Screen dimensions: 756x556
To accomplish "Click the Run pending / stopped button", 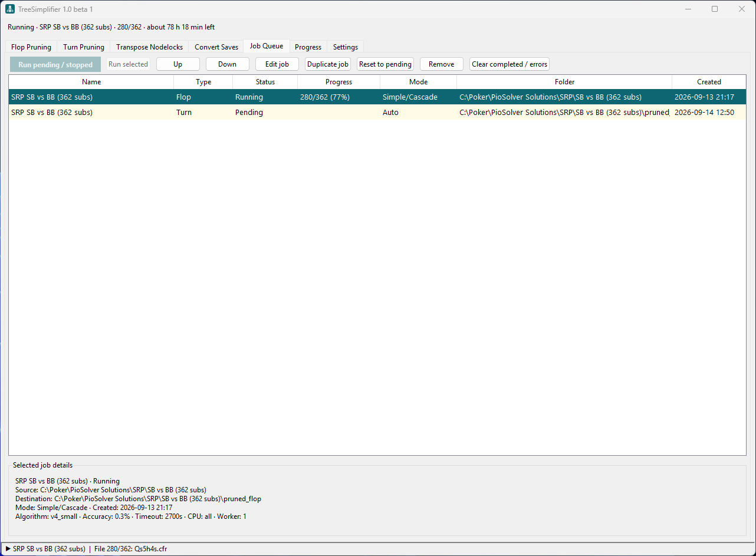I will (55, 64).
